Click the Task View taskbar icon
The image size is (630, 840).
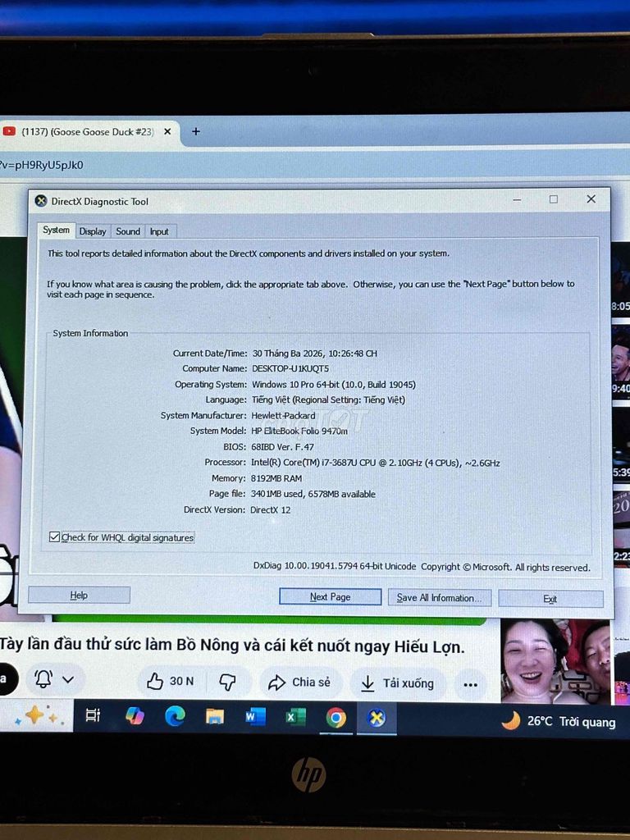coord(93,715)
